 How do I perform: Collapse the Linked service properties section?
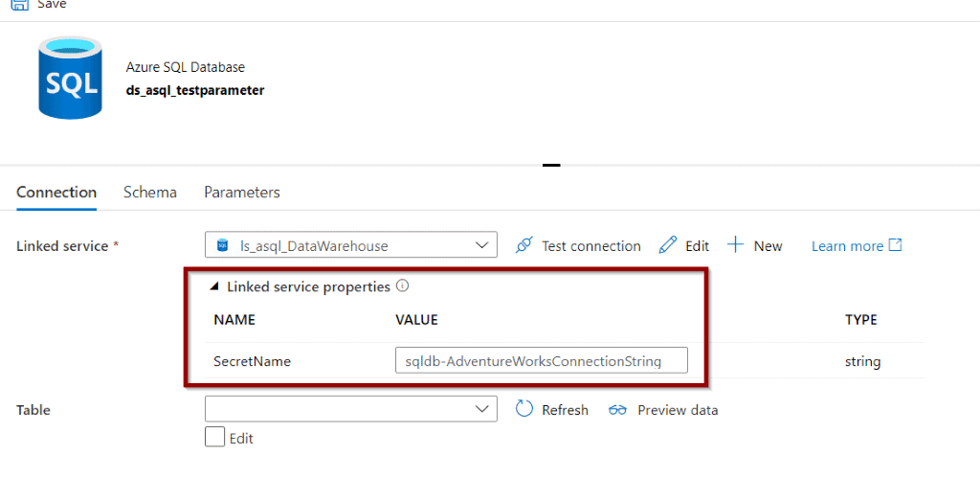click(214, 286)
